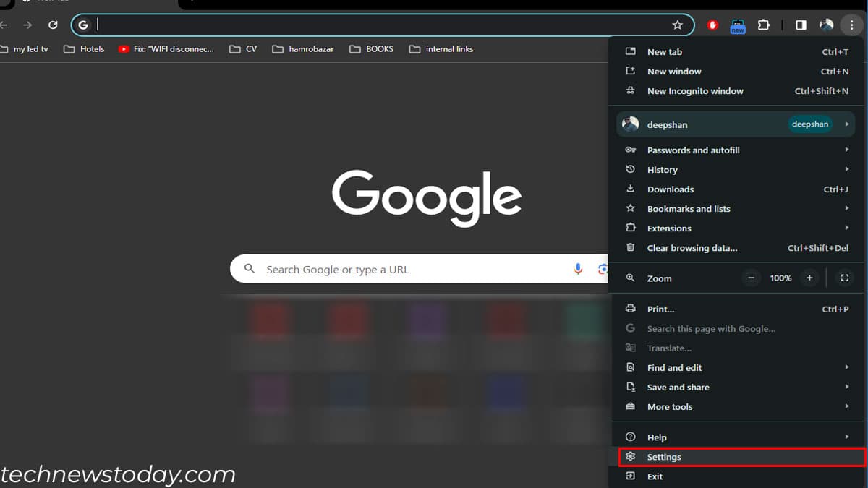Enter fullscreen via the icon beside zoom controls
Screen dimensions: 868x488
(x=844, y=278)
